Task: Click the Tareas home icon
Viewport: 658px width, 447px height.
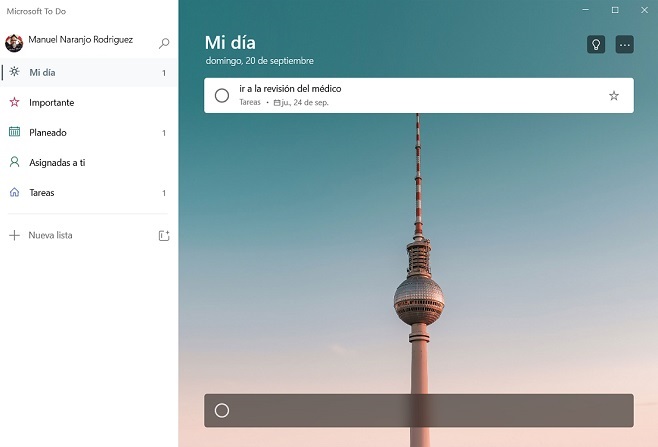Action: [x=14, y=192]
